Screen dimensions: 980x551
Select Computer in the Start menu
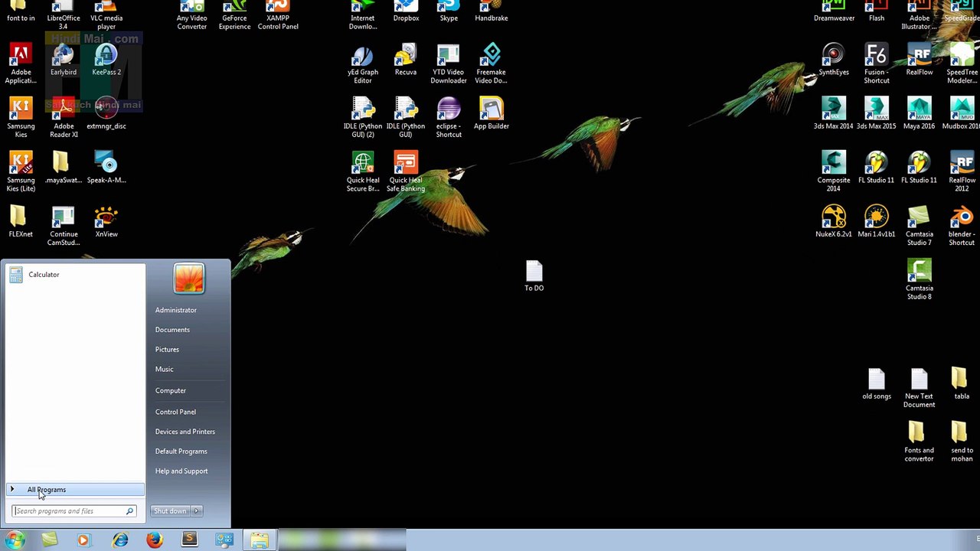coord(171,390)
